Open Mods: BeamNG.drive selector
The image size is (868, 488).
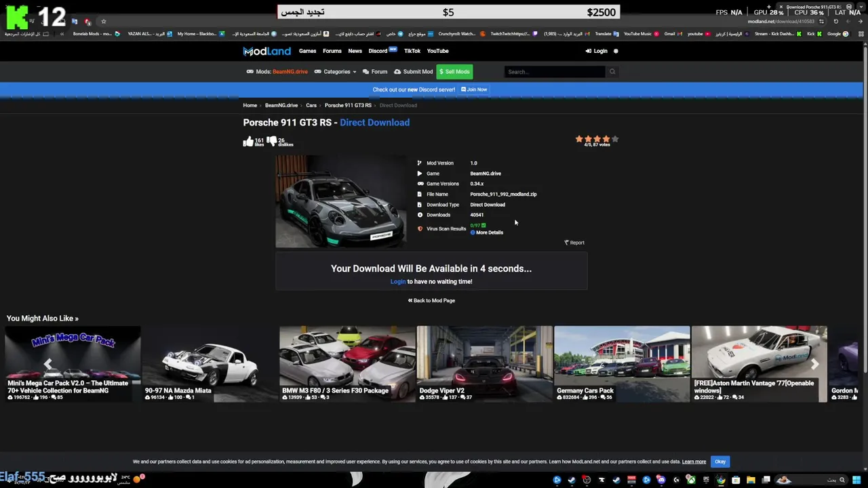(277, 71)
